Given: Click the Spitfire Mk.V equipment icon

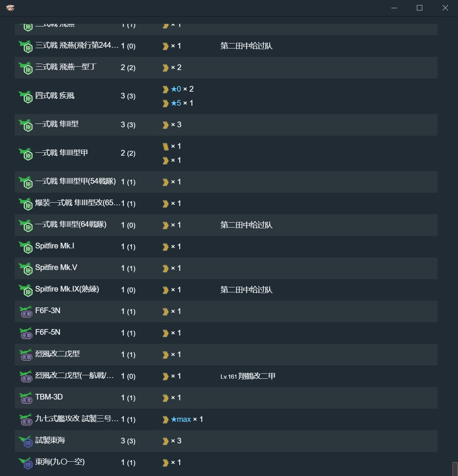Looking at the screenshot, I should coord(26,268).
